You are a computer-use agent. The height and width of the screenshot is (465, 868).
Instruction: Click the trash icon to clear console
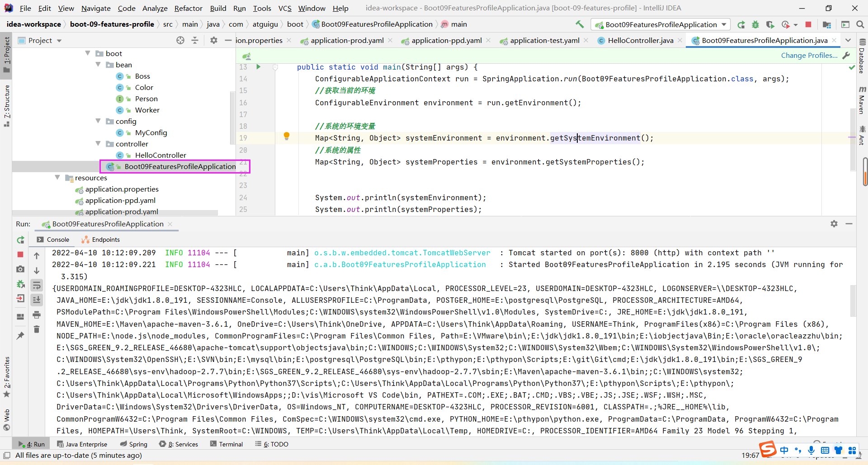coord(37,329)
